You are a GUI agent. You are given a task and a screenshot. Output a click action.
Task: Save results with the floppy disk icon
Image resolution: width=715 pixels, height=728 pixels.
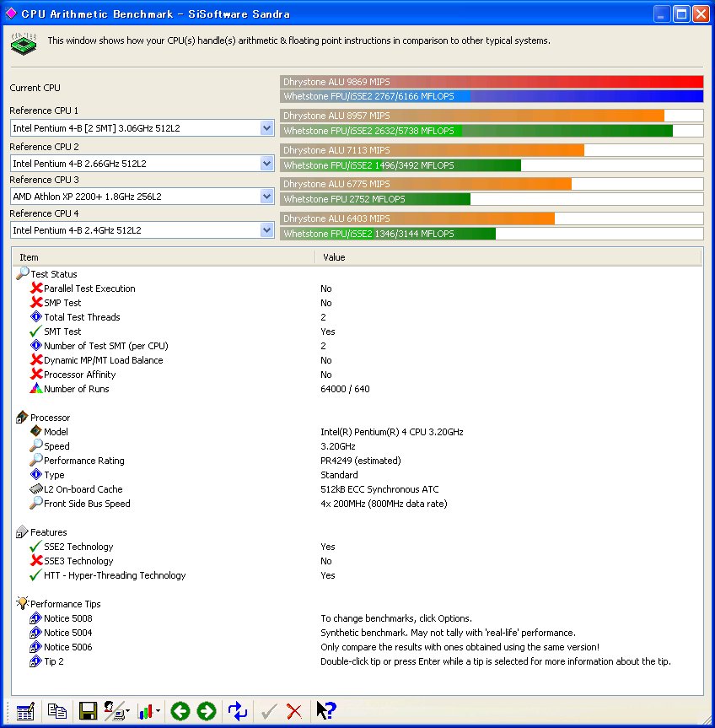coord(88,711)
